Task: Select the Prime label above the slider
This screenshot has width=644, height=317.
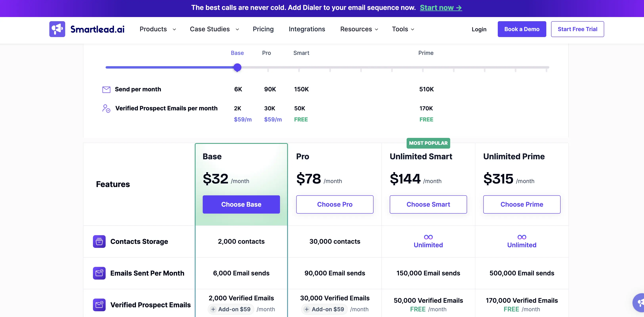Action: point(426,53)
